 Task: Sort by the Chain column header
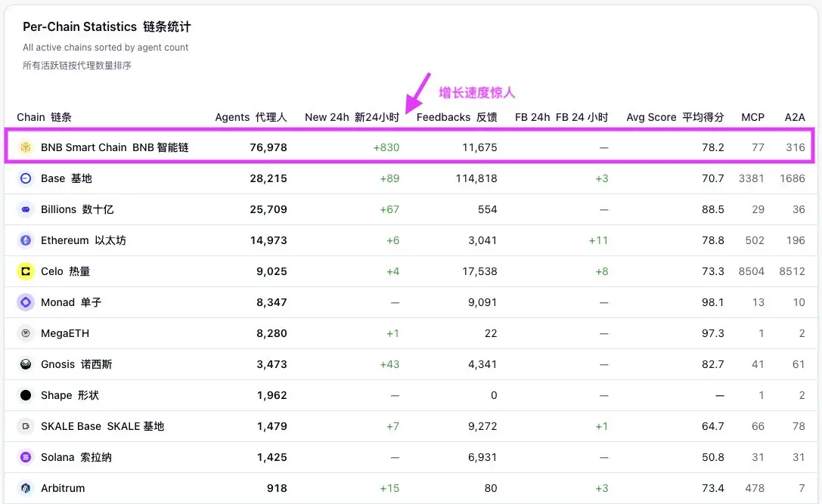[44, 117]
